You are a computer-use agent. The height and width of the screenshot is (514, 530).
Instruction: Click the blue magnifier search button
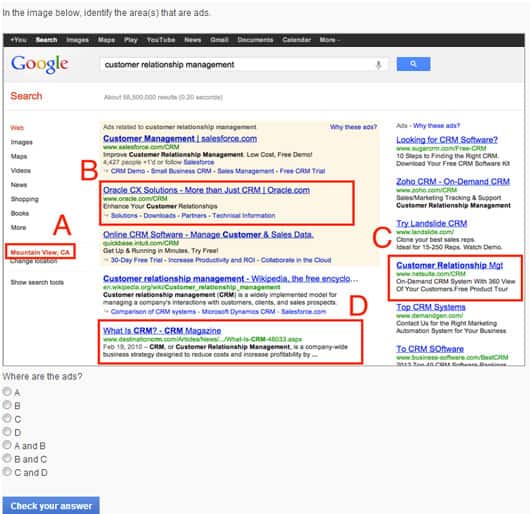click(413, 64)
